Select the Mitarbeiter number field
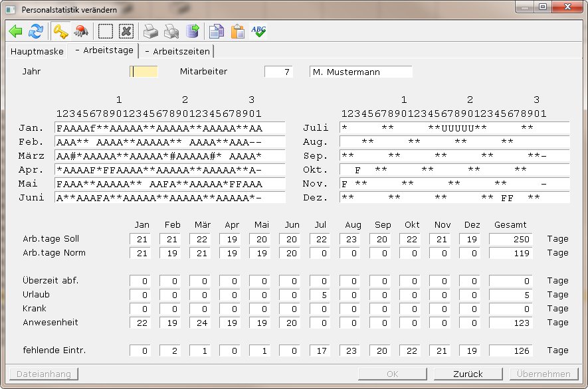 click(278, 72)
